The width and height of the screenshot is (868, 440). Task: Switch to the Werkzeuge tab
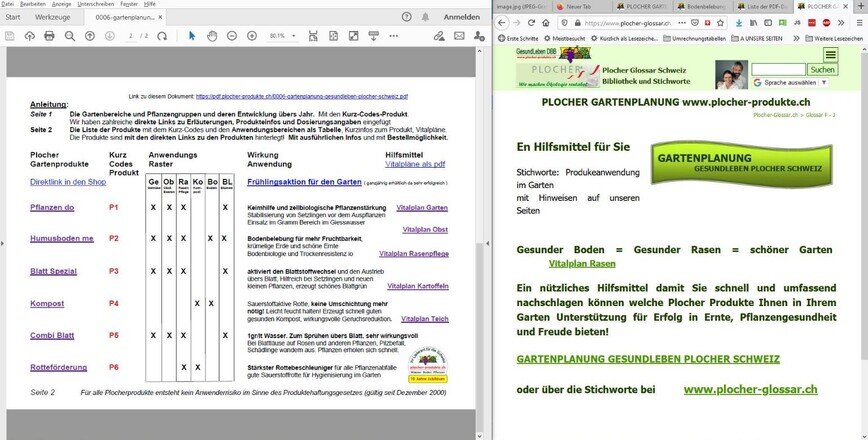tap(53, 17)
